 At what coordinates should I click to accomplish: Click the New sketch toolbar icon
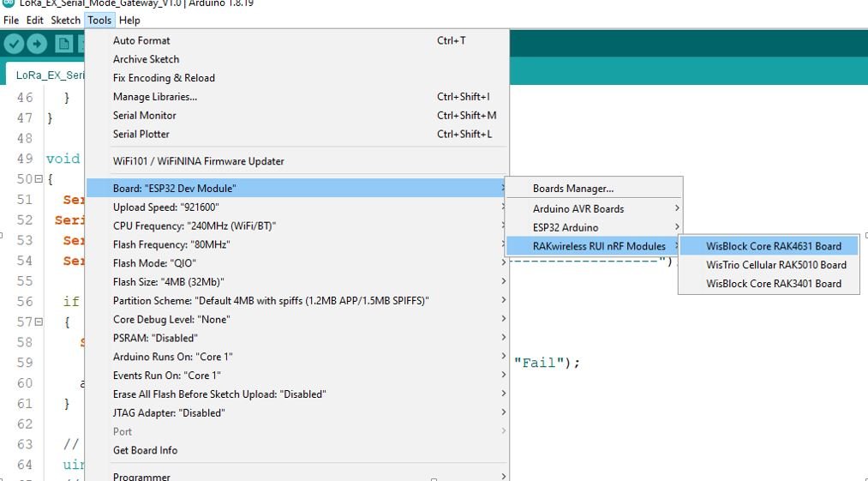point(63,44)
